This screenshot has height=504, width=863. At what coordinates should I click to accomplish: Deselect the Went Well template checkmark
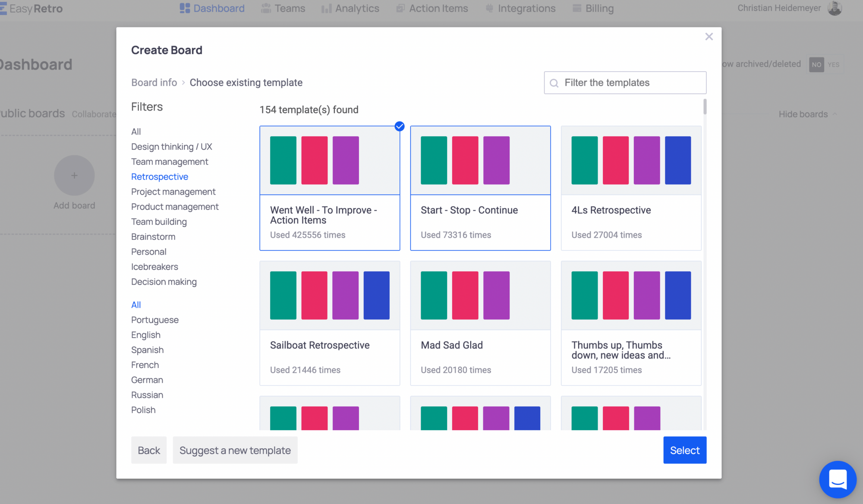tap(399, 126)
